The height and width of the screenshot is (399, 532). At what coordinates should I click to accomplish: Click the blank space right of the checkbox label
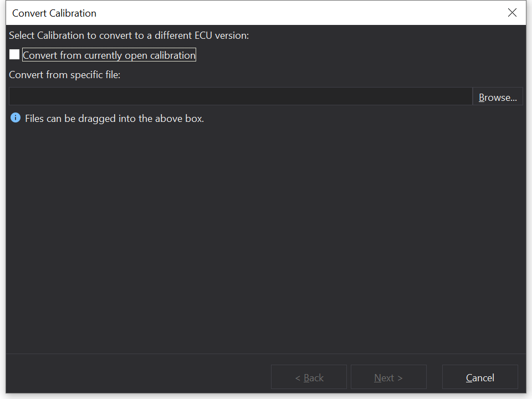(332, 55)
